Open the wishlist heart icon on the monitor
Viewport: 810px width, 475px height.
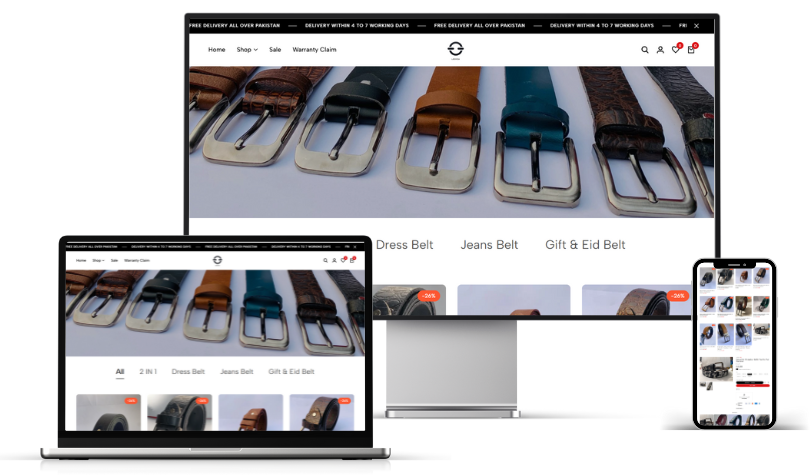[675, 49]
